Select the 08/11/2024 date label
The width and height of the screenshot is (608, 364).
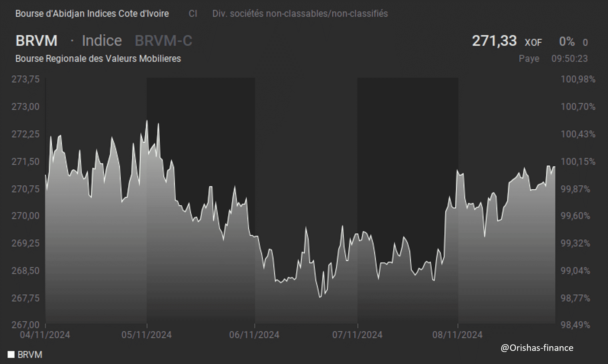[x=457, y=335]
